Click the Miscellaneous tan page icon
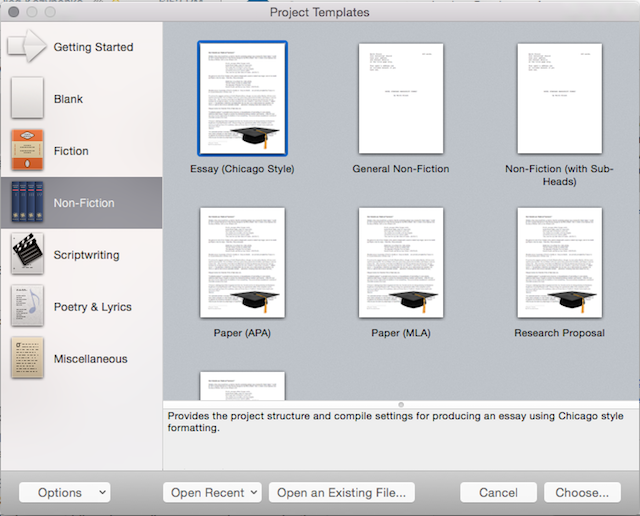640x516 pixels. (x=27, y=358)
